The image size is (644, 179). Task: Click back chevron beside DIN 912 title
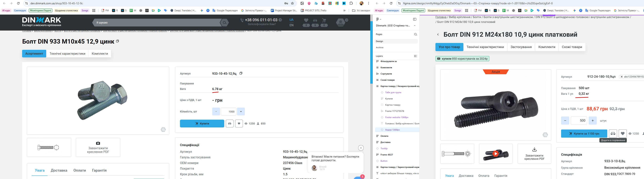pyautogui.click(x=438, y=35)
